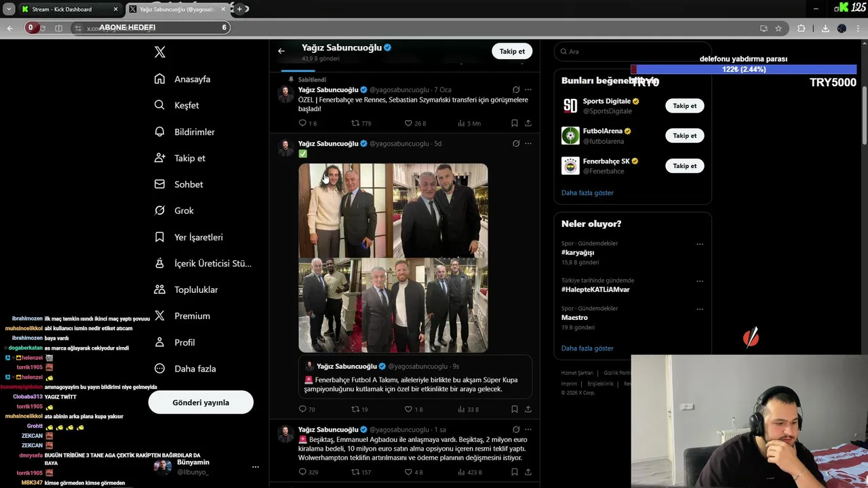Viewport: 868px width, 488px height.
Task: Open Sports Digitale profile avatar
Action: [x=570, y=106]
